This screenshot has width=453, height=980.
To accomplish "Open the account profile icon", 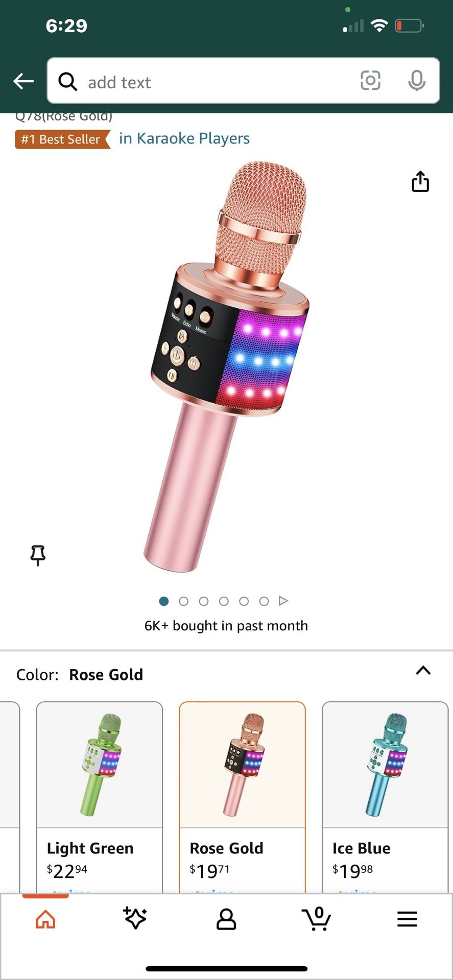I will pos(226,919).
